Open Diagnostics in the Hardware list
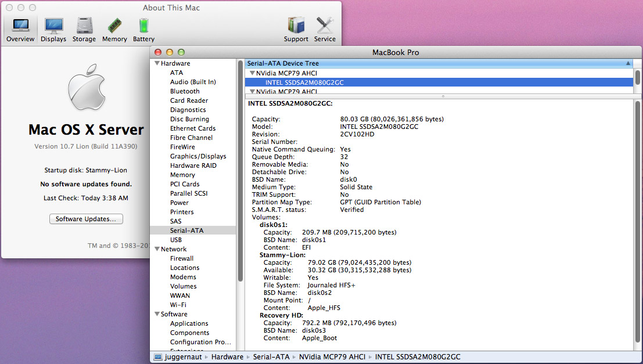Image resolution: width=643 pixels, height=364 pixels. 188,110
